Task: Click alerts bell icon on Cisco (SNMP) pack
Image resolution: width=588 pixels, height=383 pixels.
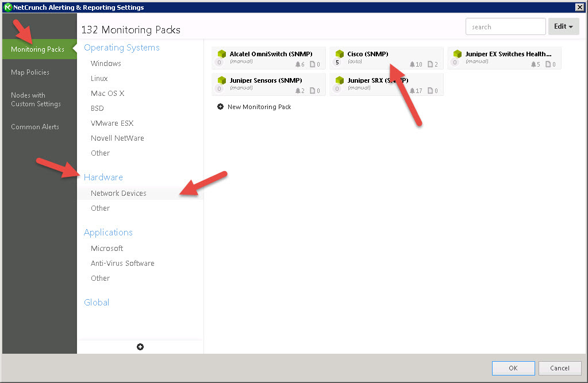Action: [x=412, y=64]
